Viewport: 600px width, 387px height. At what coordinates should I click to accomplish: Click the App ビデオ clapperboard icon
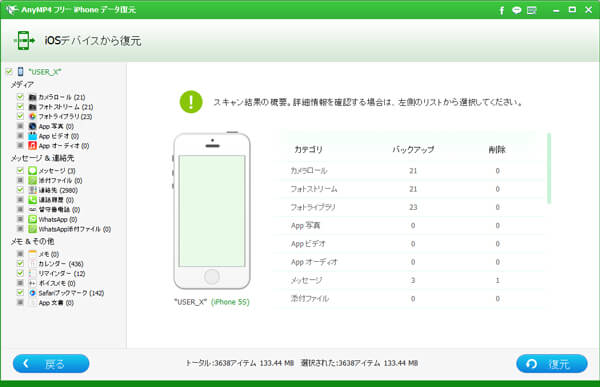(x=33, y=136)
